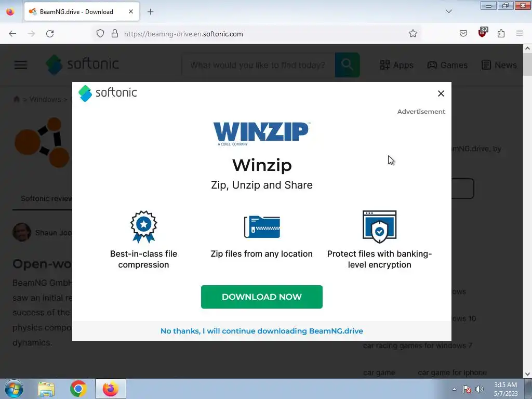The width and height of the screenshot is (532, 399).
Task: Open a new tab with the plus button
Action: (x=150, y=12)
